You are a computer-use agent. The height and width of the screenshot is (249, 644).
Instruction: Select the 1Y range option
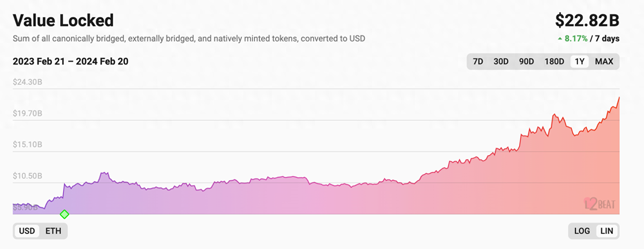click(x=580, y=62)
